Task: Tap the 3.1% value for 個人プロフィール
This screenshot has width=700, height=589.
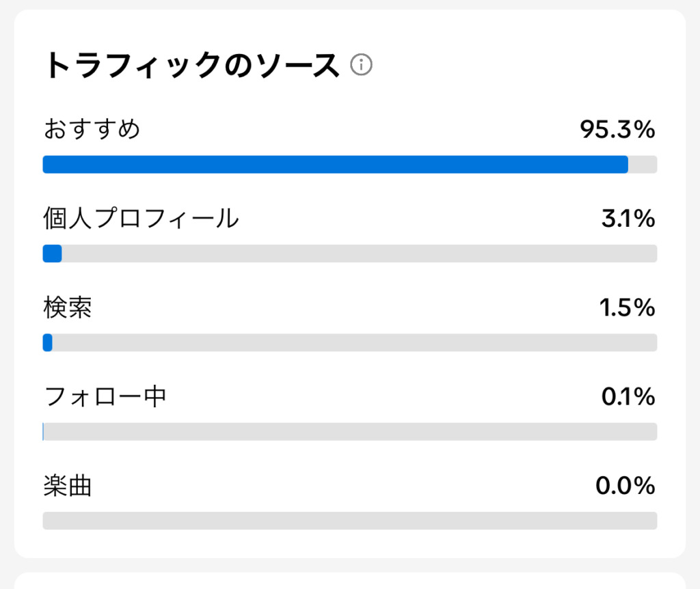Action: pos(628,219)
